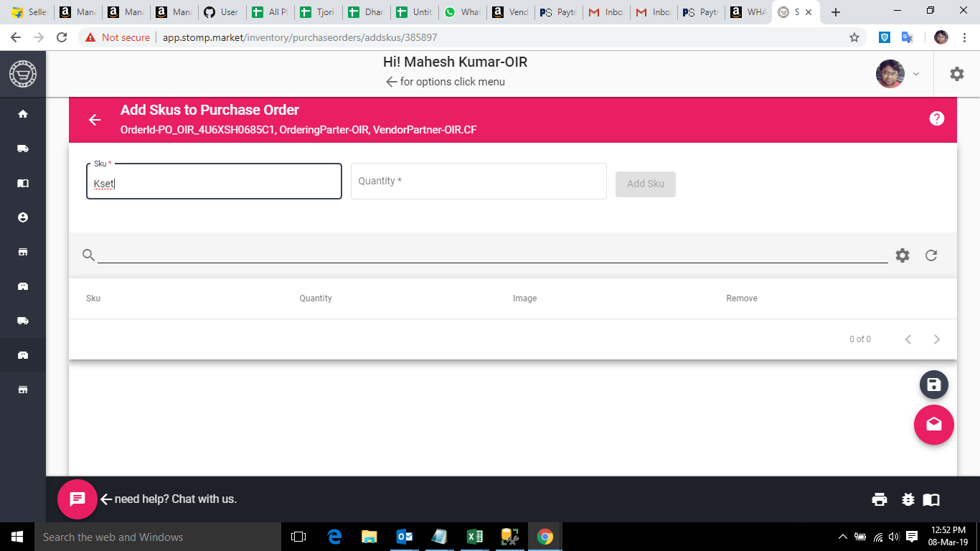Select the storefront icon in the sidebar
This screenshot has height=551, width=980.
coord(22,252)
